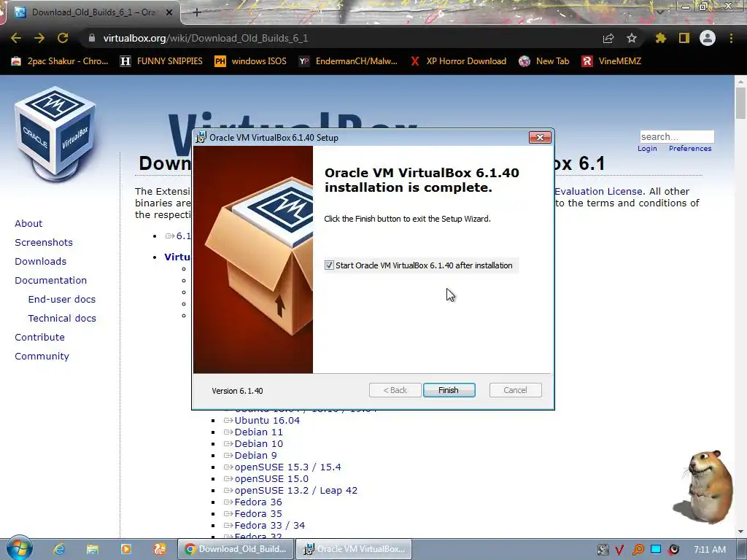
Task: Open Technical docs link
Action: click(62, 318)
